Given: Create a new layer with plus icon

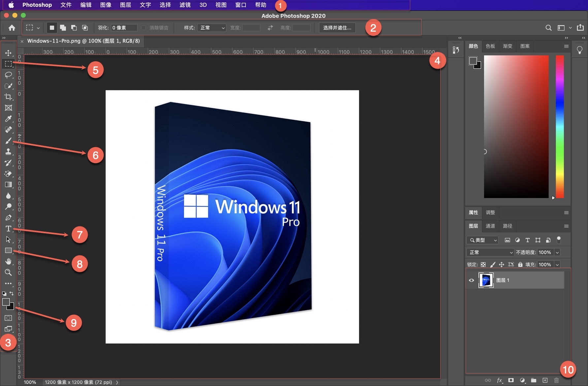Looking at the screenshot, I should (545, 380).
